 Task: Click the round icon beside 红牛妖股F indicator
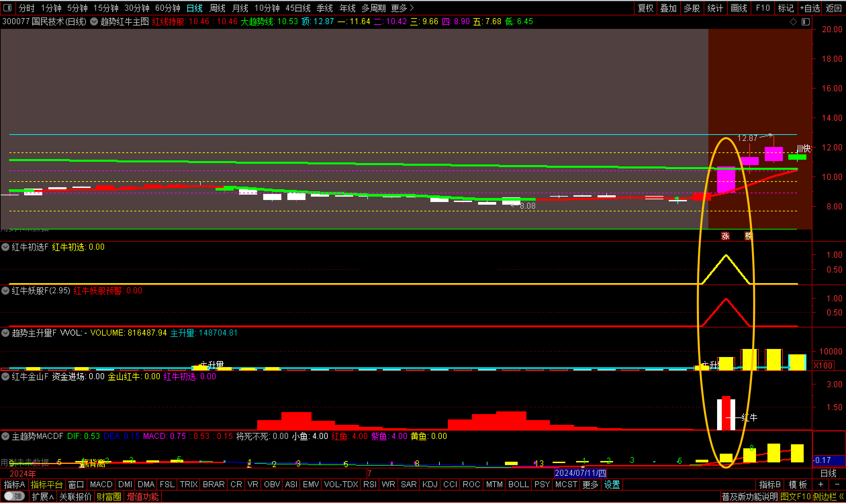(5, 291)
